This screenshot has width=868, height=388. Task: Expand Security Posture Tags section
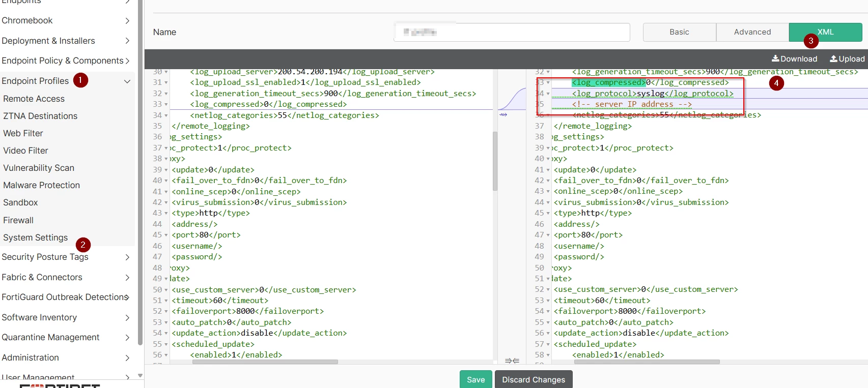pyautogui.click(x=127, y=257)
